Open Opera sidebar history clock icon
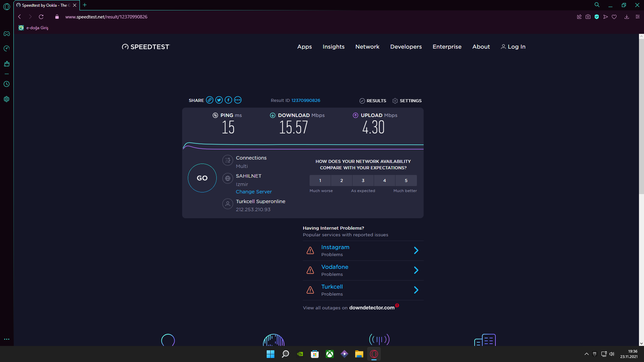The image size is (644, 362). tap(7, 84)
